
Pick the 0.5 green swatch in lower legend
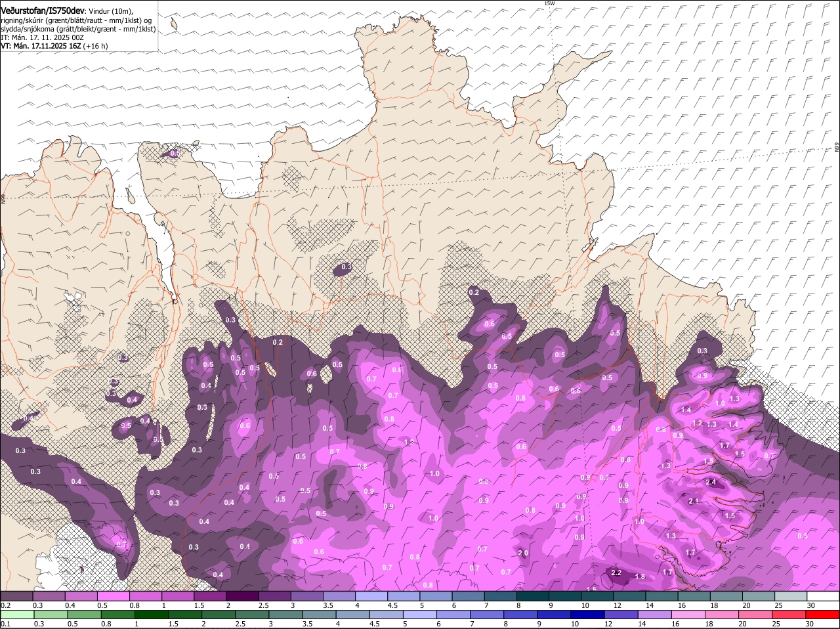[84, 615]
